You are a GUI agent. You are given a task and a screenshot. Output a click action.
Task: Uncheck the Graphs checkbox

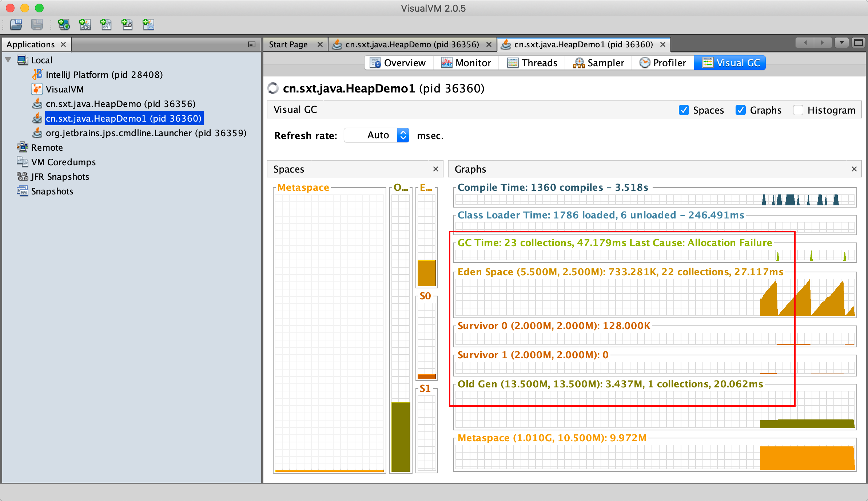pos(741,110)
